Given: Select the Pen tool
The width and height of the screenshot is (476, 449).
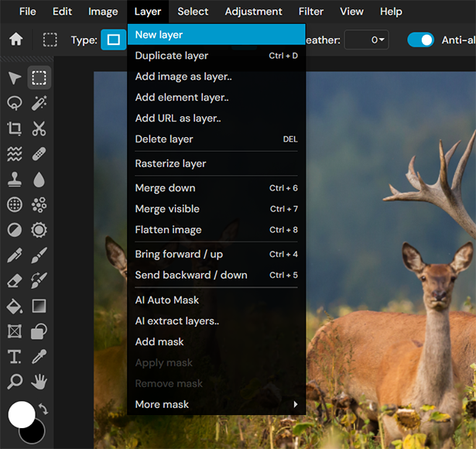Looking at the screenshot, I should pos(14,255).
